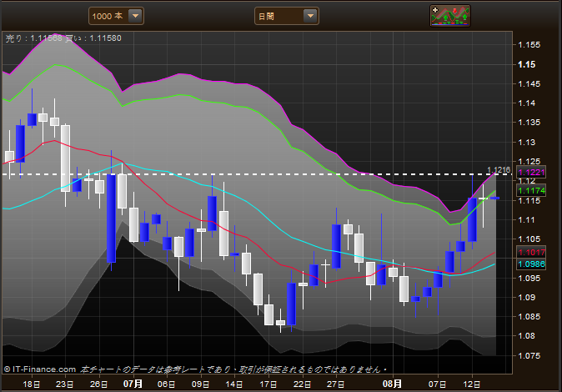The width and height of the screenshot is (562, 392).
Task: Click the chart indicators icon
Action: click(450, 16)
